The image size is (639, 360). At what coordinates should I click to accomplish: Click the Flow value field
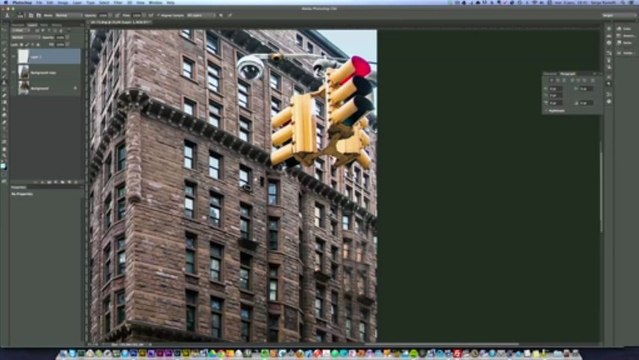point(137,15)
